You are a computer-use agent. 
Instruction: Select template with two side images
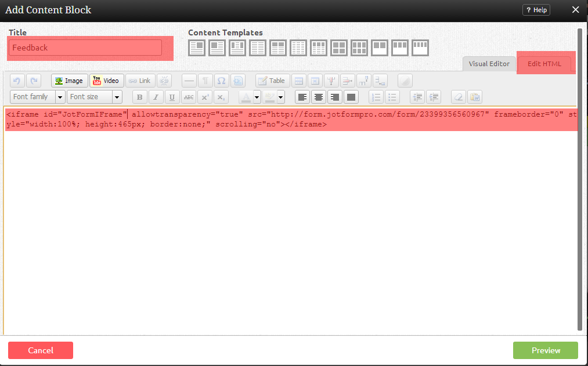click(237, 48)
